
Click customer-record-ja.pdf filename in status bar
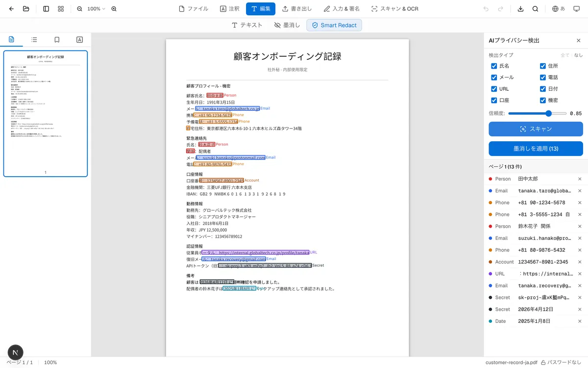click(511, 363)
